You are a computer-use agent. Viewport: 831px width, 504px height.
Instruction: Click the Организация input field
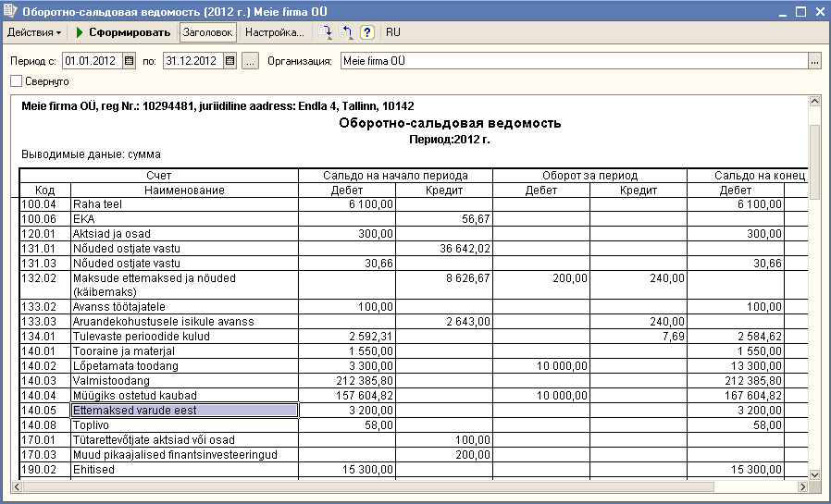pos(572,62)
